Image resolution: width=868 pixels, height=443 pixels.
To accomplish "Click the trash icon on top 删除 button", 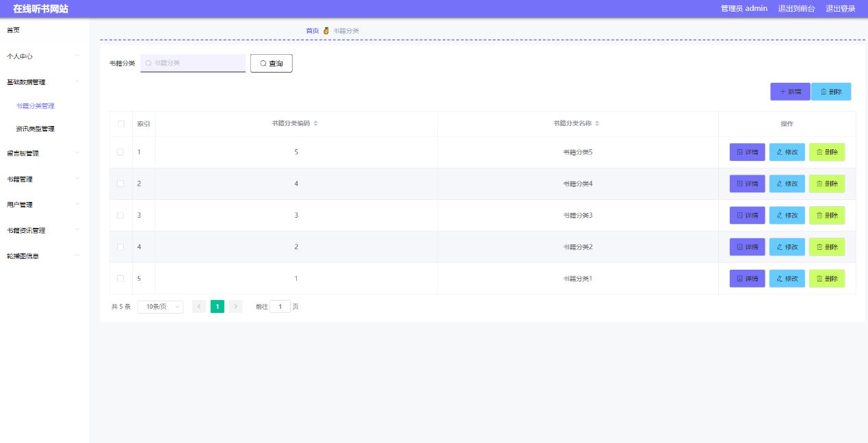I will [x=824, y=92].
